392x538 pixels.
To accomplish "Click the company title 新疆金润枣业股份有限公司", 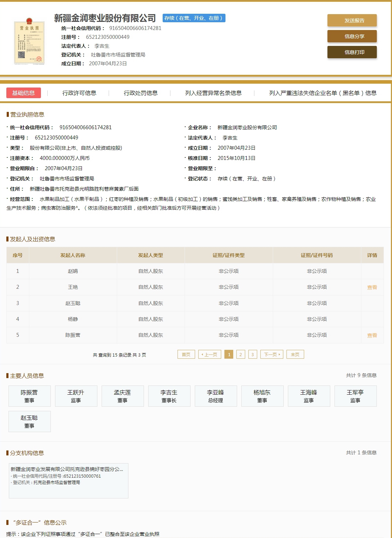I will coord(105,18).
